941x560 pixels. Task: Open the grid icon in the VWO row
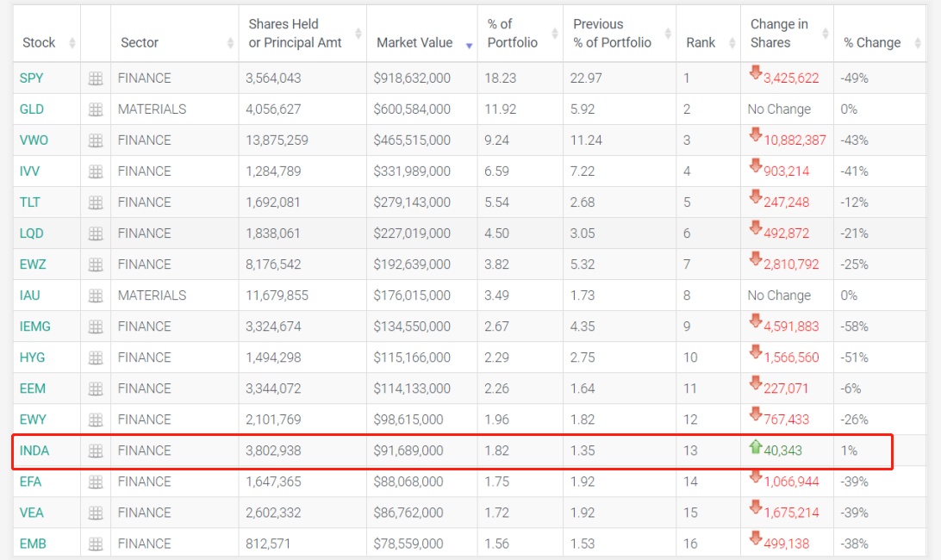point(96,140)
